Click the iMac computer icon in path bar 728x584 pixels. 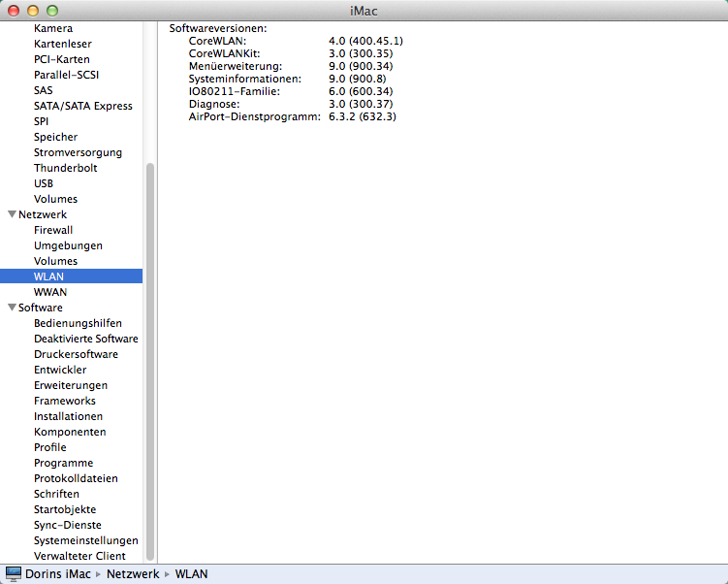[14, 573]
